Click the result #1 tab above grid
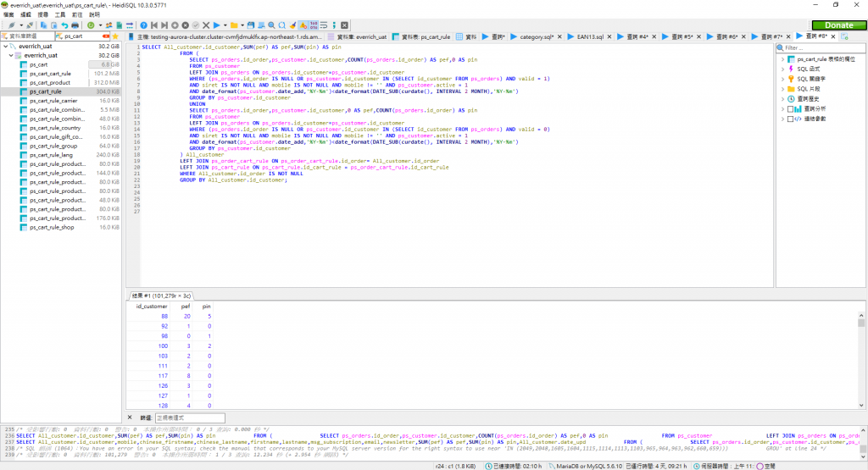Image resolution: width=868 pixels, height=470 pixels. click(161, 296)
